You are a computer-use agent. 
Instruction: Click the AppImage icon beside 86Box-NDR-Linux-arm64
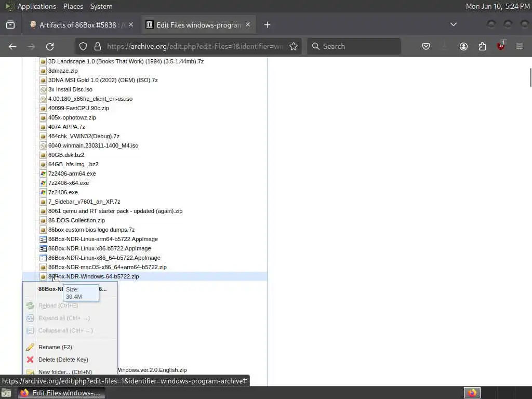tap(43, 239)
